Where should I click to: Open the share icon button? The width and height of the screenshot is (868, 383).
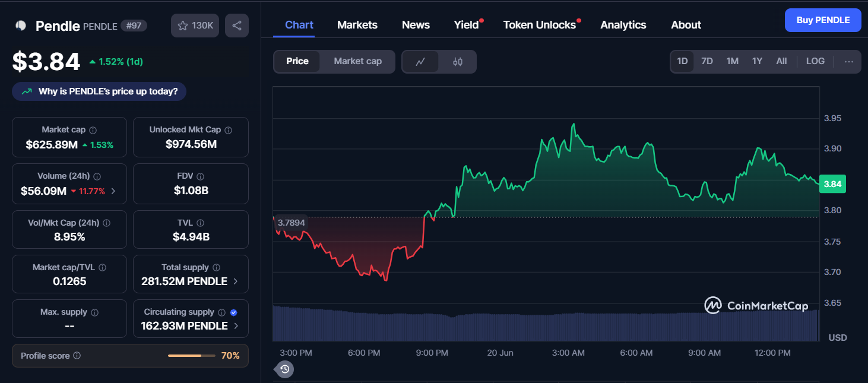[237, 26]
